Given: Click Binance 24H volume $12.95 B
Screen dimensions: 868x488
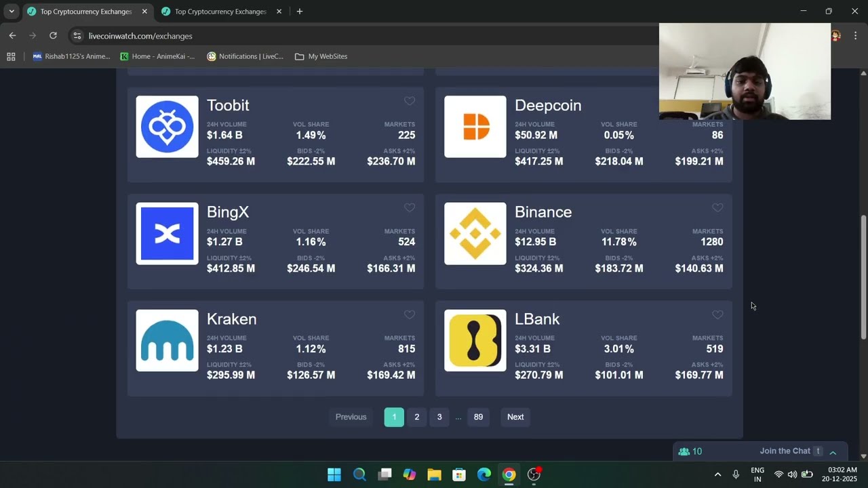Looking at the screenshot, I should point(535,242).
